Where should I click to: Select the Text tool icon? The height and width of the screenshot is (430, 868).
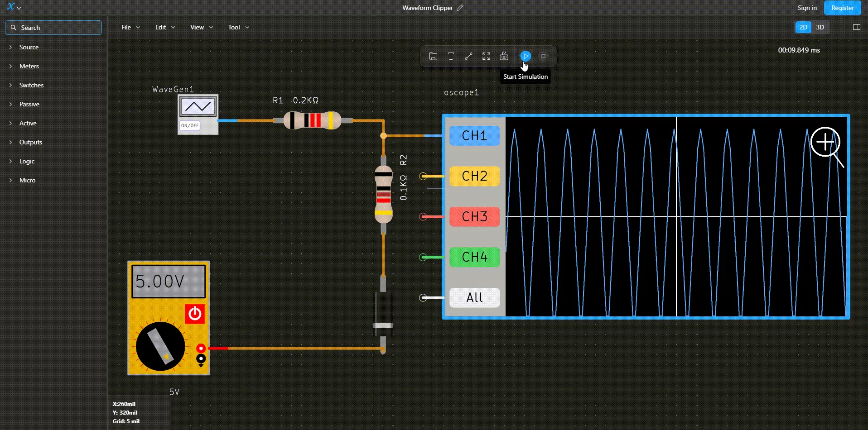click(x=451, y=56)
